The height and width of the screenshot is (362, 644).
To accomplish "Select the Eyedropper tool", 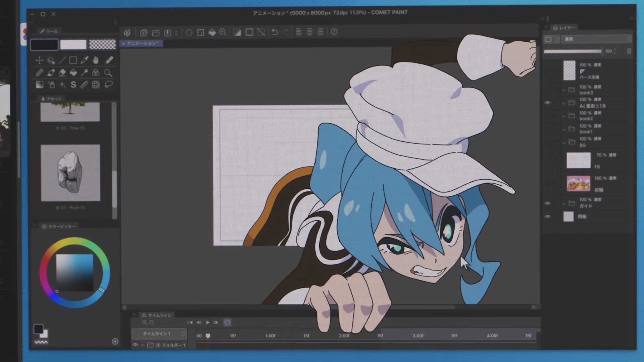I will [x=84, y=60].
